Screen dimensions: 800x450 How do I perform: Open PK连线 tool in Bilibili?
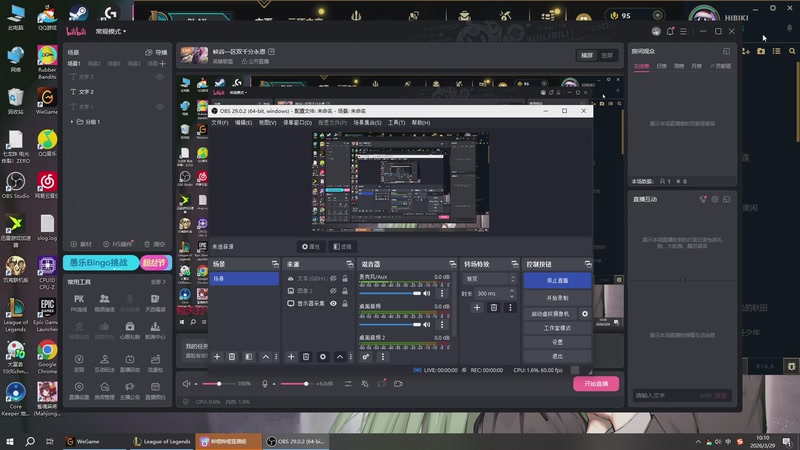(x=79, y=302)
